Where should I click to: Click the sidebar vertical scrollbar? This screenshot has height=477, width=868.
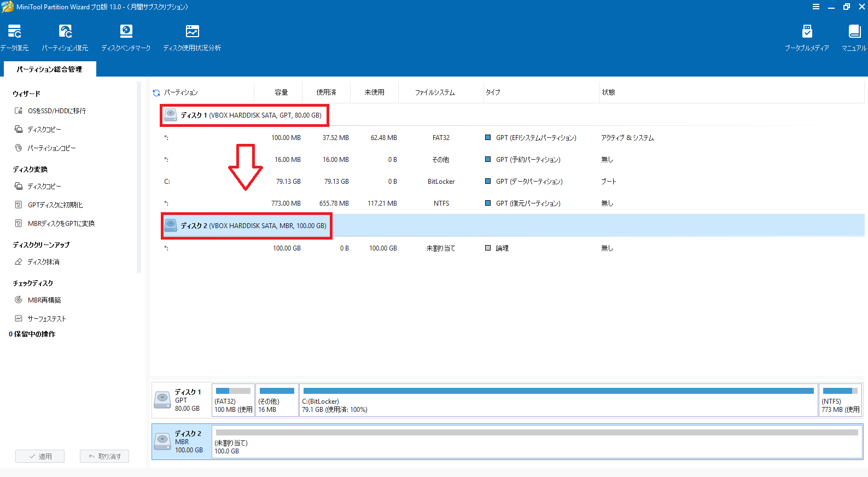[139, 177]
